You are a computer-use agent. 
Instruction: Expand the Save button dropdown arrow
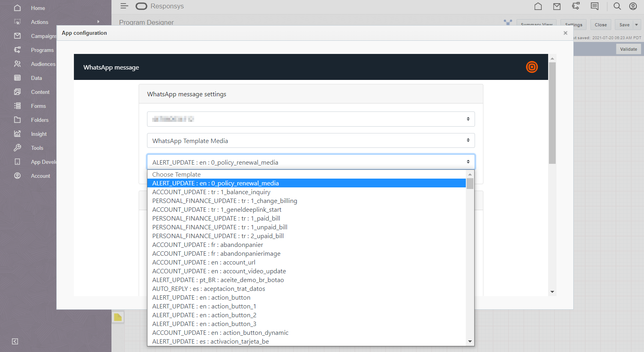636,25
